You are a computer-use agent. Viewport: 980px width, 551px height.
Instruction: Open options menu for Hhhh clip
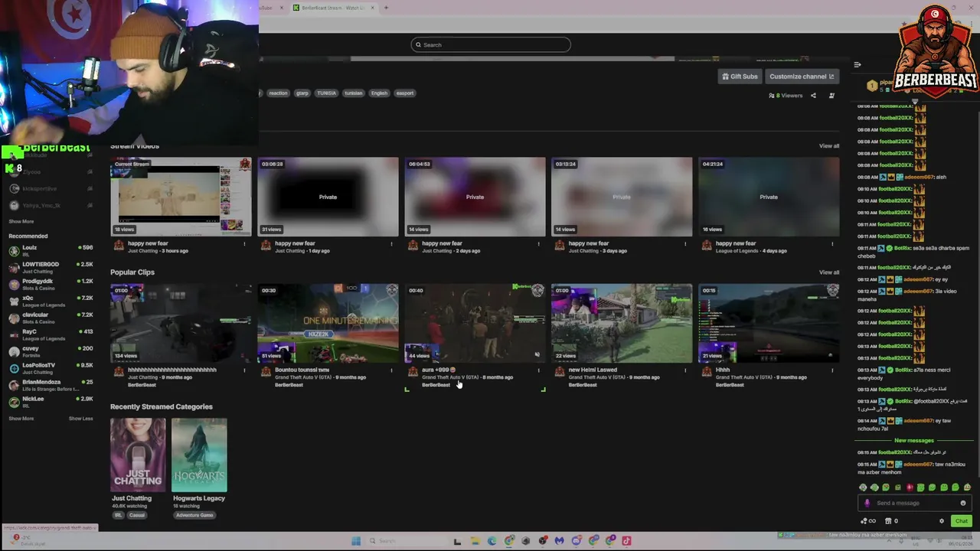click(x=832, y=370)
